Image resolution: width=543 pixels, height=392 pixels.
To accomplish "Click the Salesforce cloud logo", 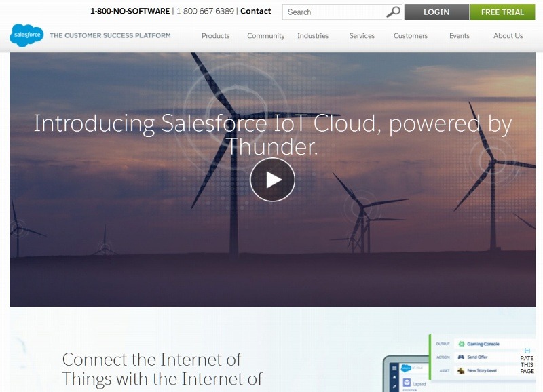I will (x=26, y=35).
